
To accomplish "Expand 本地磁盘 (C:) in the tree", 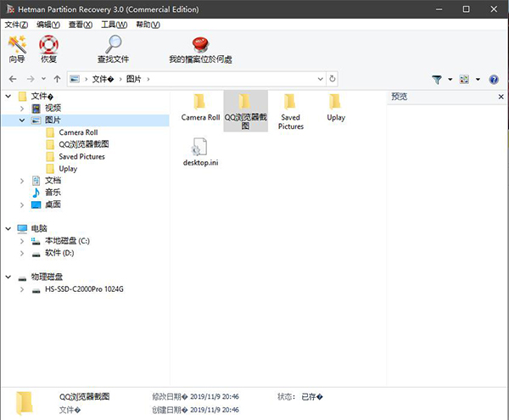I will [x=22, y=241].
